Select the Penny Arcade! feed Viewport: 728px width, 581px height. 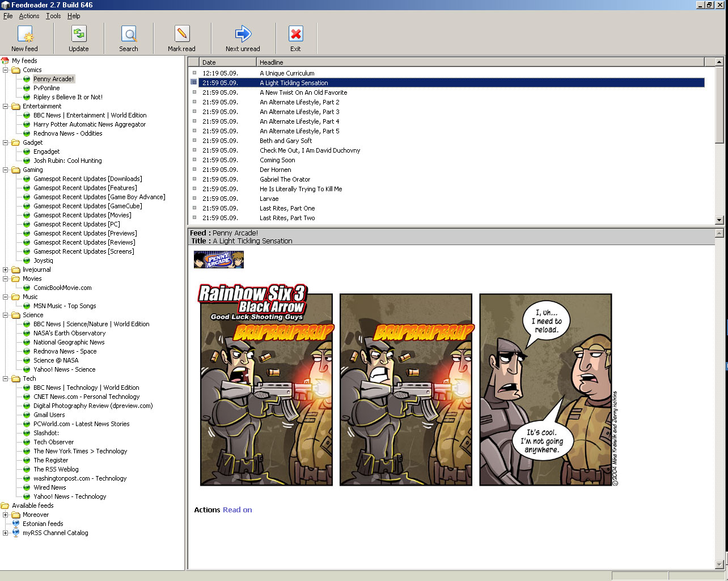[54, 79]
